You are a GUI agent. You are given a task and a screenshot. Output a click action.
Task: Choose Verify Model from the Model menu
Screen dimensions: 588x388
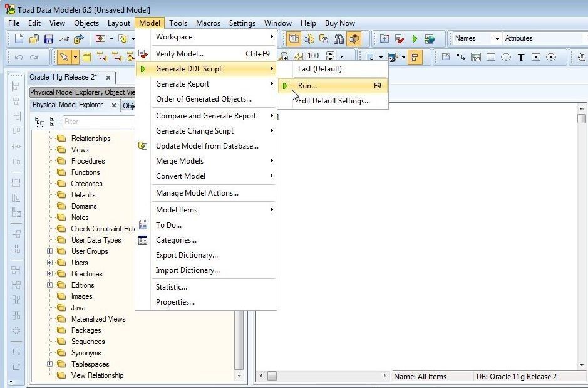tap(206, 54)
